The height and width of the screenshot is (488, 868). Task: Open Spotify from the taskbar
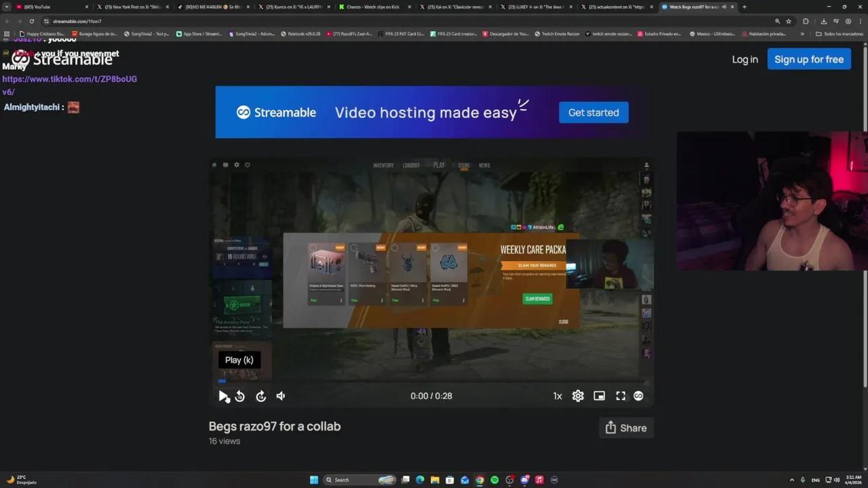494,480
